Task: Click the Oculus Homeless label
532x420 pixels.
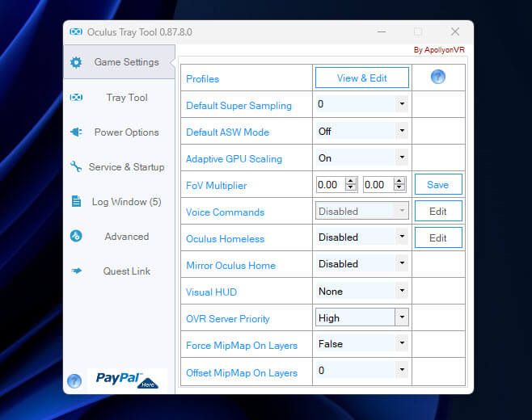Action: 226,239
